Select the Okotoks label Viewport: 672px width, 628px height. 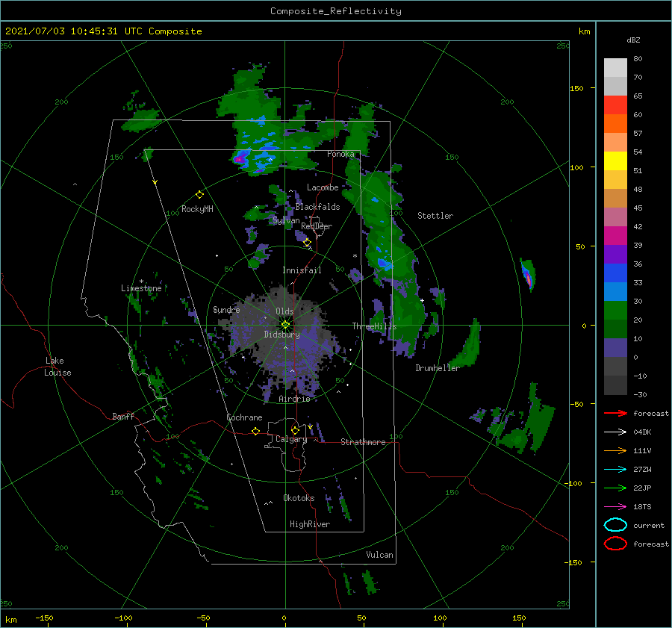tap(299, 498)
